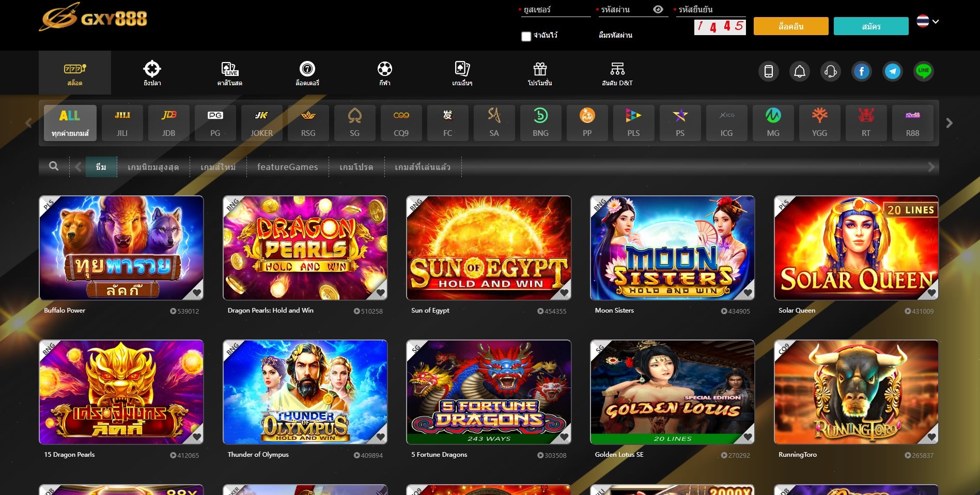Filter games by BNG provider
This screenshot has height=495, width=980.
pos(541,123)
